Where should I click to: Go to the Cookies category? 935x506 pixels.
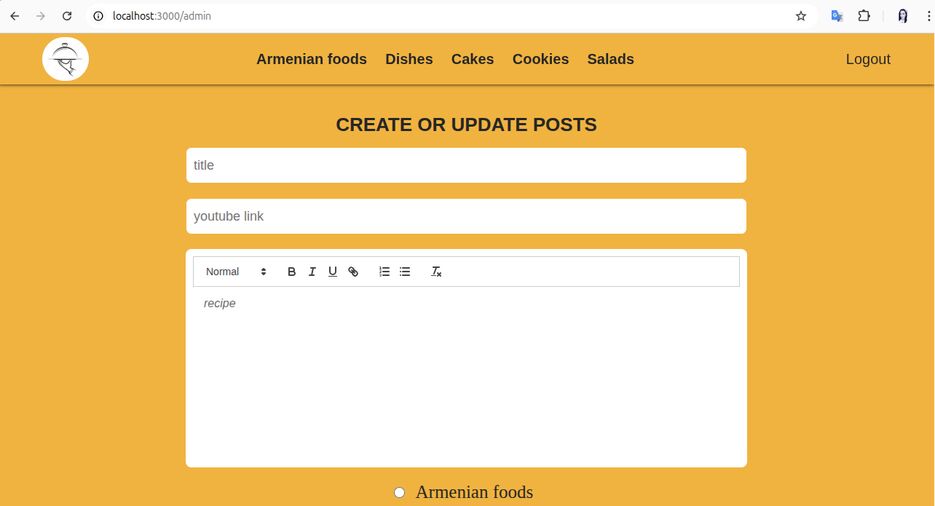pyautogui.click(x=540, y=59)
